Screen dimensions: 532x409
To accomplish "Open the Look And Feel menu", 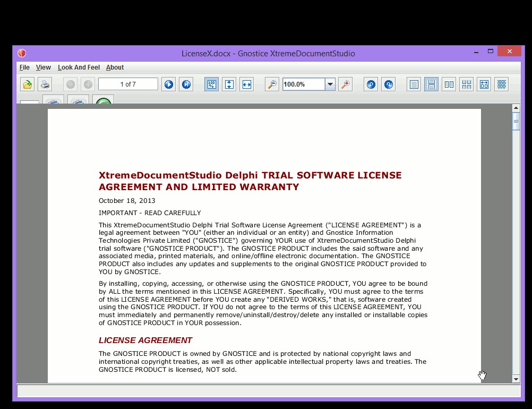I will (79, 67).
